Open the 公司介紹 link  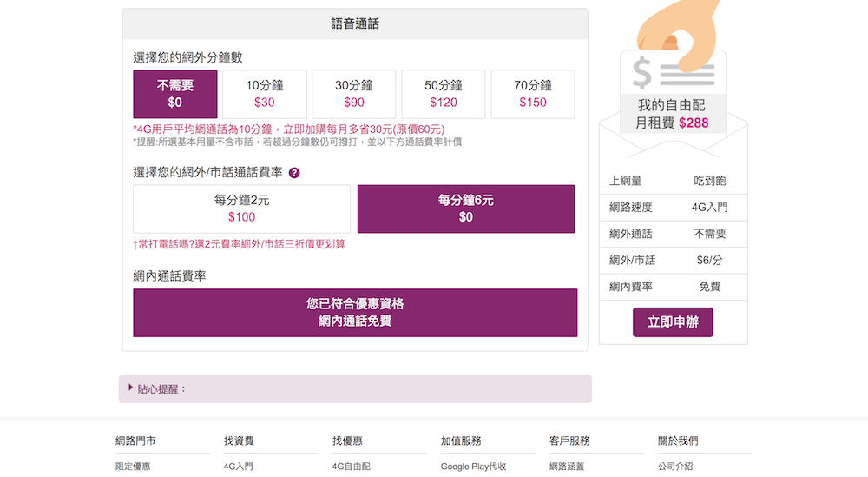675,467
